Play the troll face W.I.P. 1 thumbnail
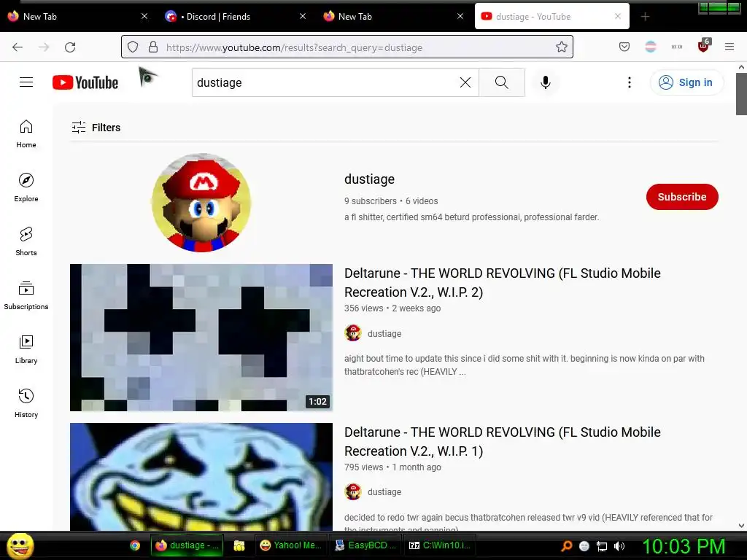 coord(201,477)
